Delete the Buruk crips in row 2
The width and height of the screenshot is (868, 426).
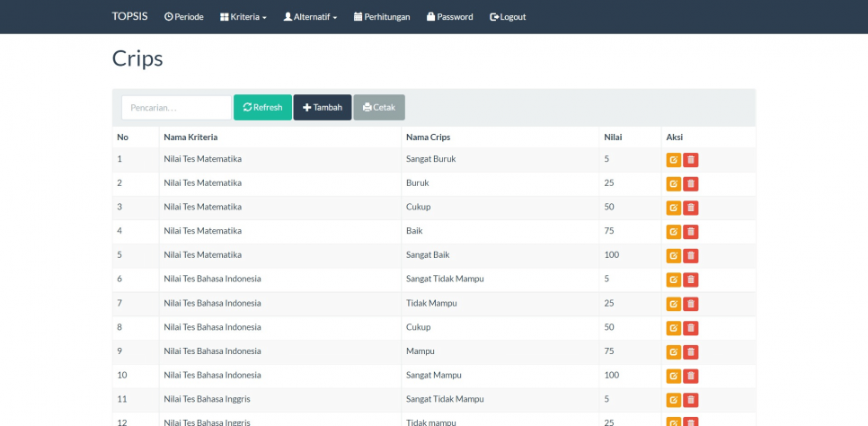(x=691, y=184)
